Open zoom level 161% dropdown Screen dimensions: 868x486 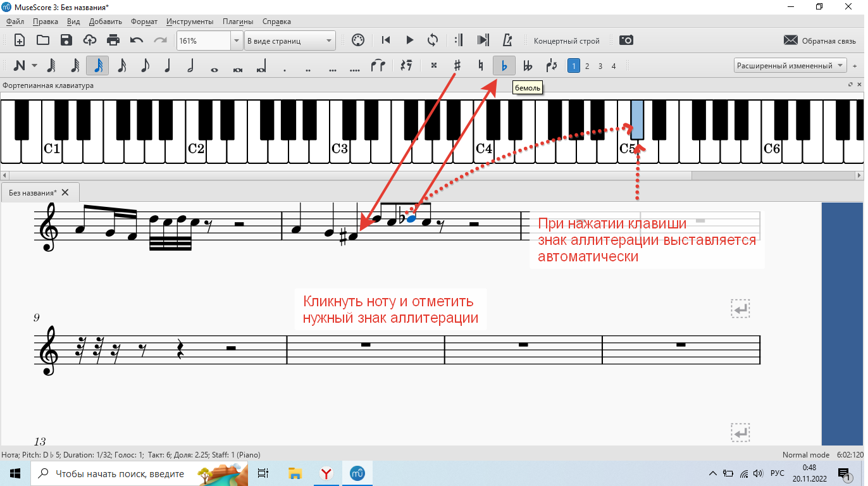coord(237,41)
